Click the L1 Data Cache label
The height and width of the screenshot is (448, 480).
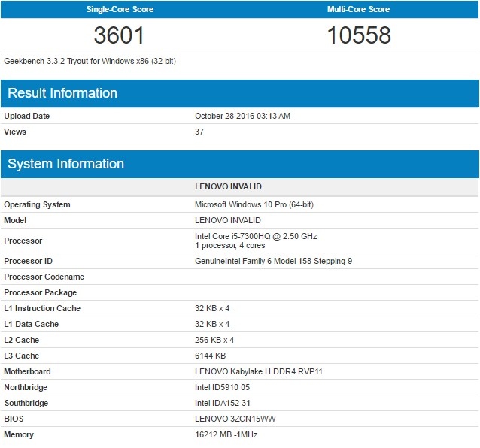[32, 324]
